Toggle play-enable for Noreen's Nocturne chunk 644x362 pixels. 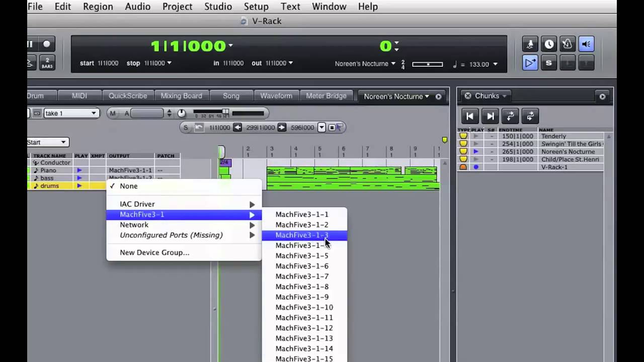[x=476, y=152]
